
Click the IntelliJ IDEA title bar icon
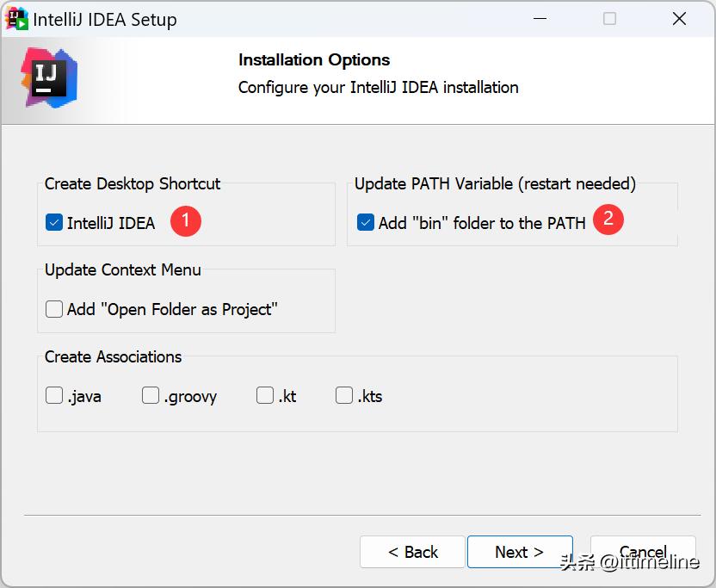coord(16,19)
